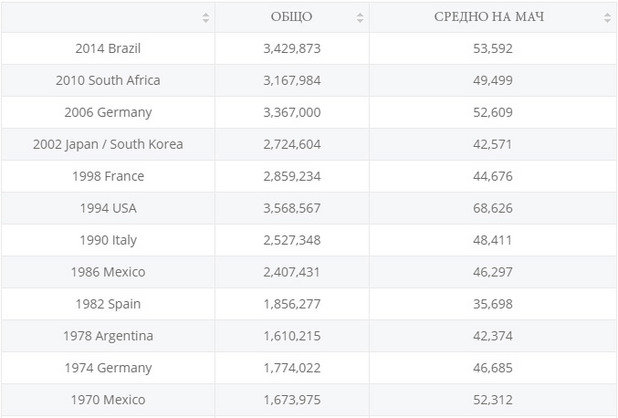This screenshot has width=618, height=418.
Task: Click the total attendance value 3,429,873
Action: pos(292,48)
